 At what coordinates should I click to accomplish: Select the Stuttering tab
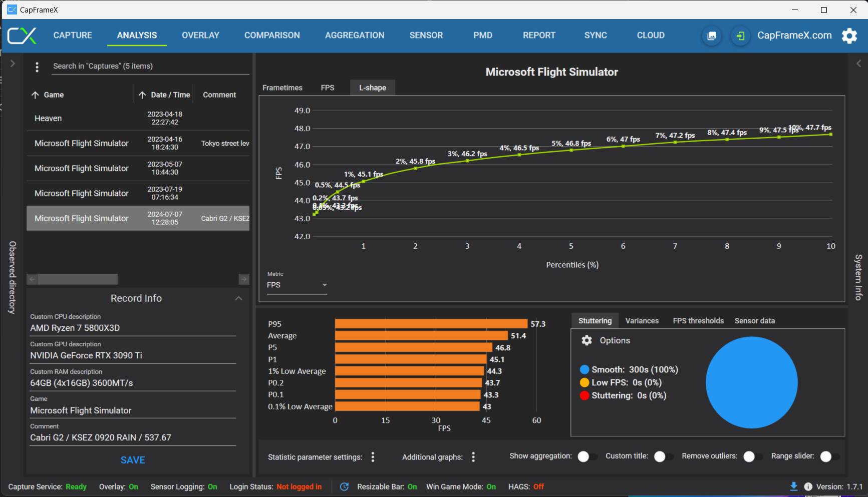pos(595,321)
